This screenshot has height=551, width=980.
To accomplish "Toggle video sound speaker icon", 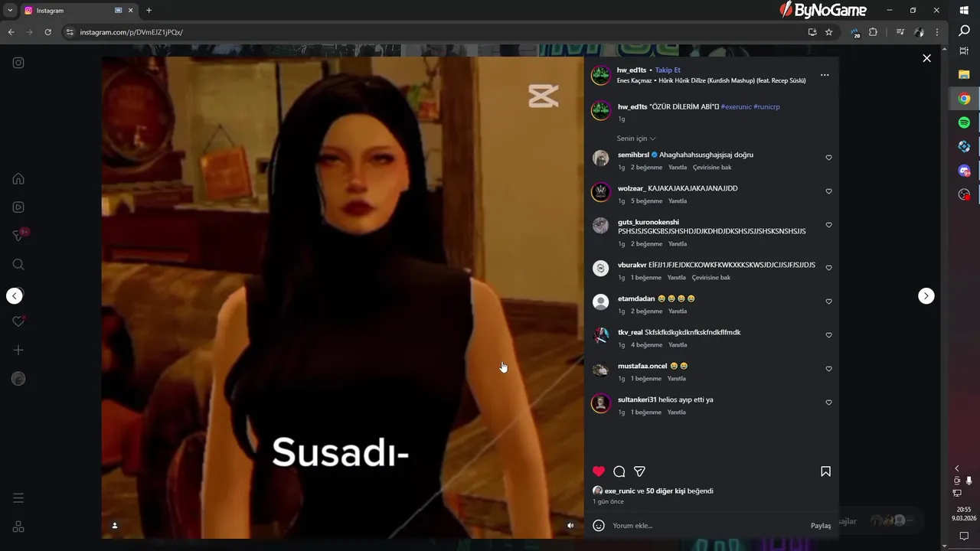I will [x=570, y=525].
